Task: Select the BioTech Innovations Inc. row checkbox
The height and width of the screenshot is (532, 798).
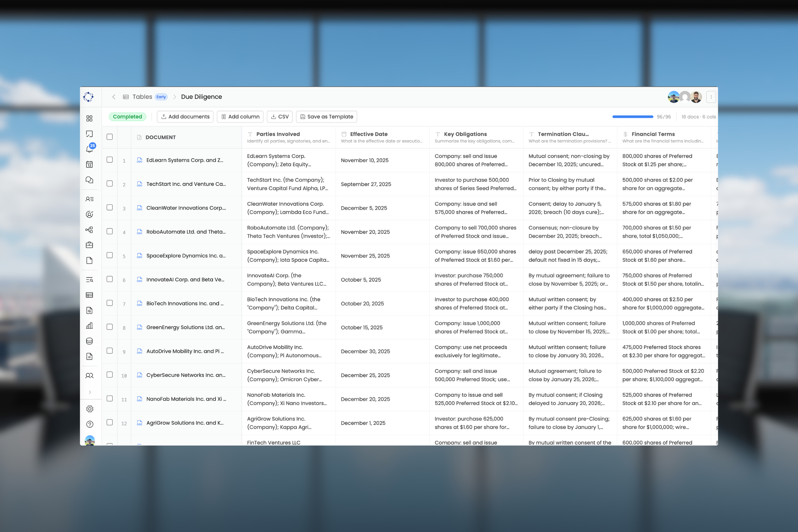Action: 110,303
